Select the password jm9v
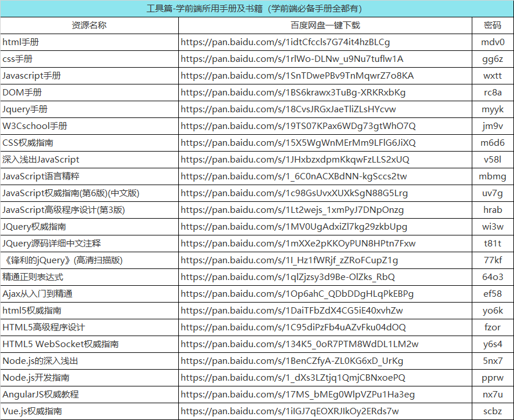Viewport: 514px width, 420px height. pos(493,126)
